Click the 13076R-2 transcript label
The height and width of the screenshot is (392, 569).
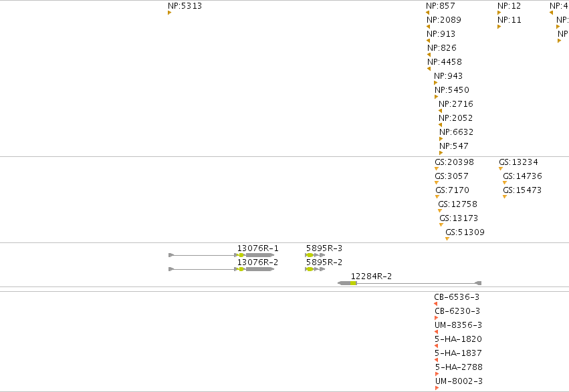[x=257, y=262]
